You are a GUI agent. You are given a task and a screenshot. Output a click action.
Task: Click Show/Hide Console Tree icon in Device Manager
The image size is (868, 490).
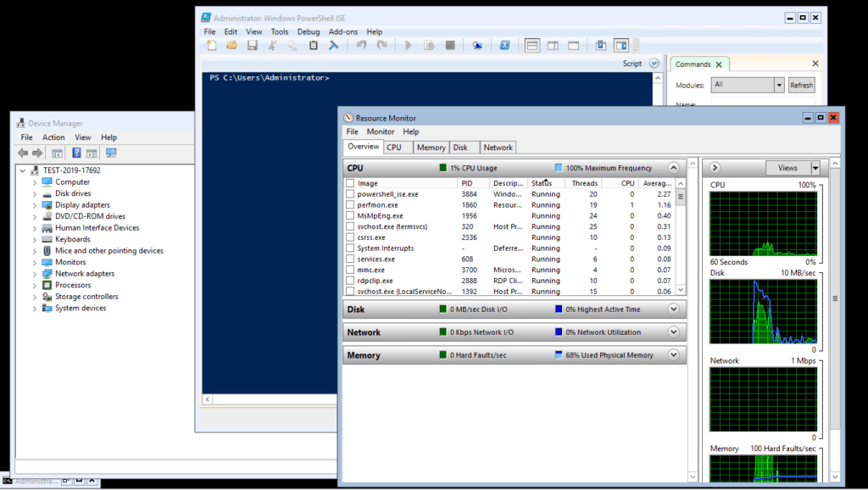(57, 153)
